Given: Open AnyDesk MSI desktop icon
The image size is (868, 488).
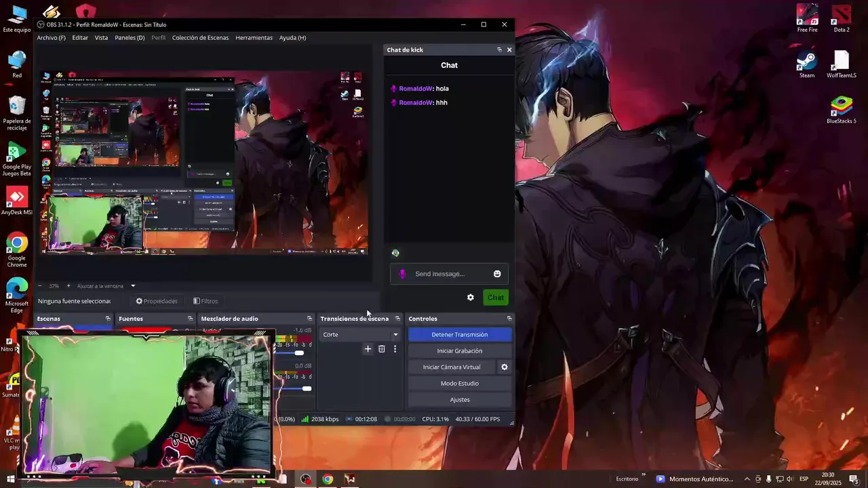Looking at the screenshot, I should (x=17, y=201).
